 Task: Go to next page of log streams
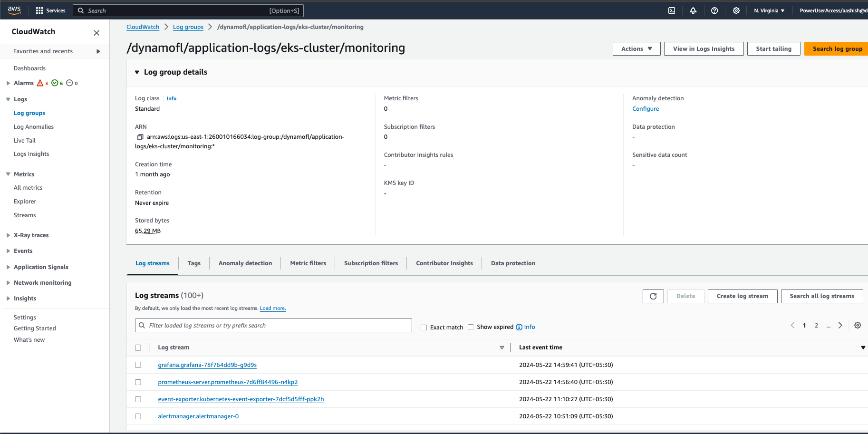click(840, 325)
